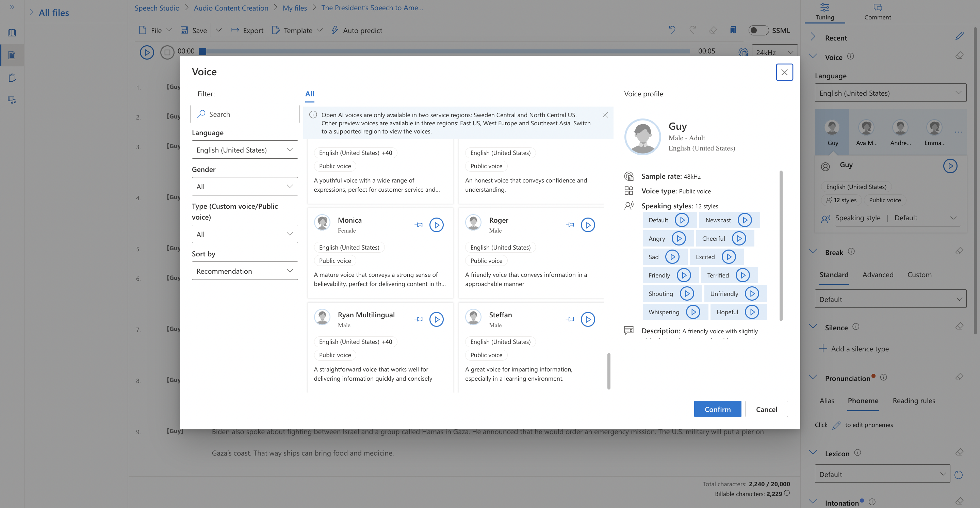Select the Custom break tab
The image size is (980, 508).
(x=919, y=275)
